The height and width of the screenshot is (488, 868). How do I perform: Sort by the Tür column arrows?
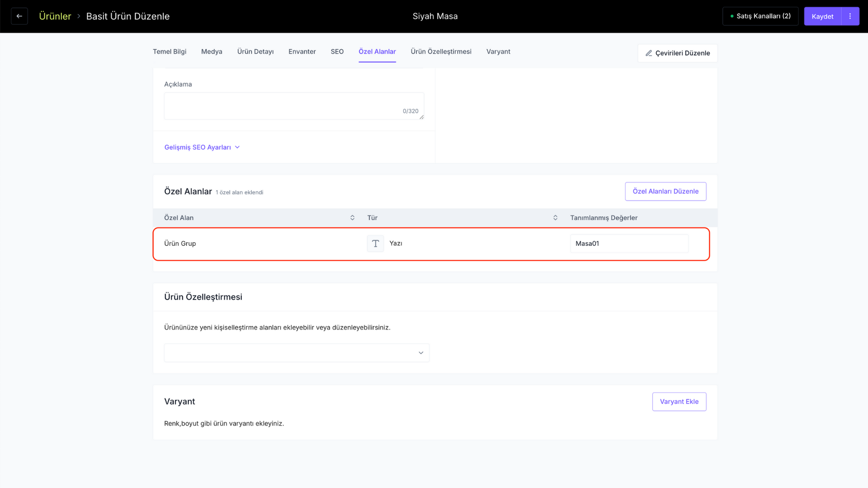tap(555, 218)
